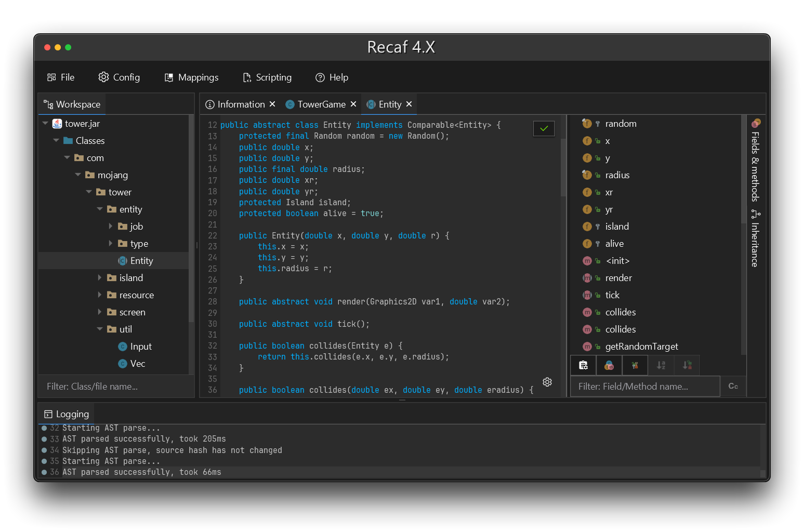804x532 pixels.
Task: Click the method icon beside <init>
Action: click(x=587, y=261)
